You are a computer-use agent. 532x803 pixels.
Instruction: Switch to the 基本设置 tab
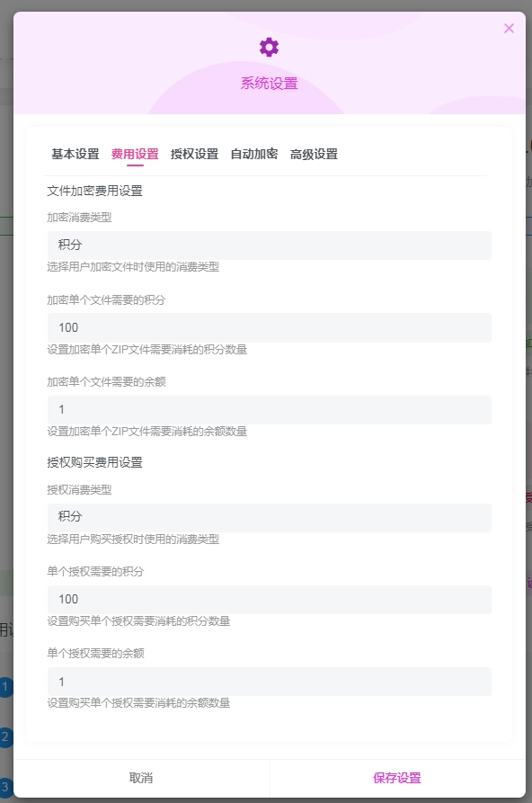pos(75,154)
